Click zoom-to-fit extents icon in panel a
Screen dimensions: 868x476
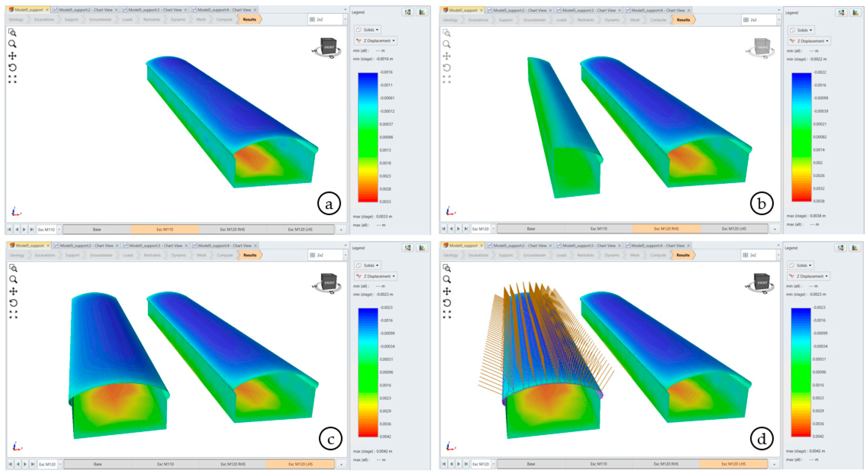click(12, 79)
